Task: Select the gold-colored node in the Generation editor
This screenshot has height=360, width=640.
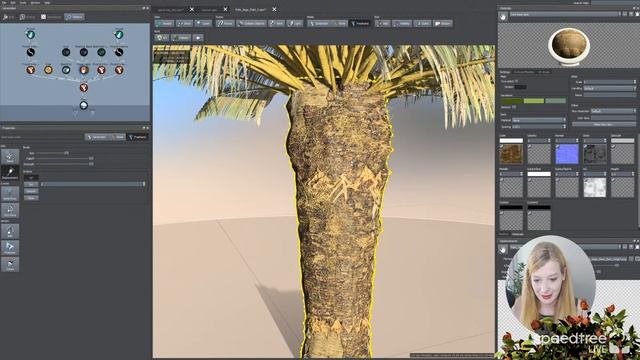Action: [48, 70]
